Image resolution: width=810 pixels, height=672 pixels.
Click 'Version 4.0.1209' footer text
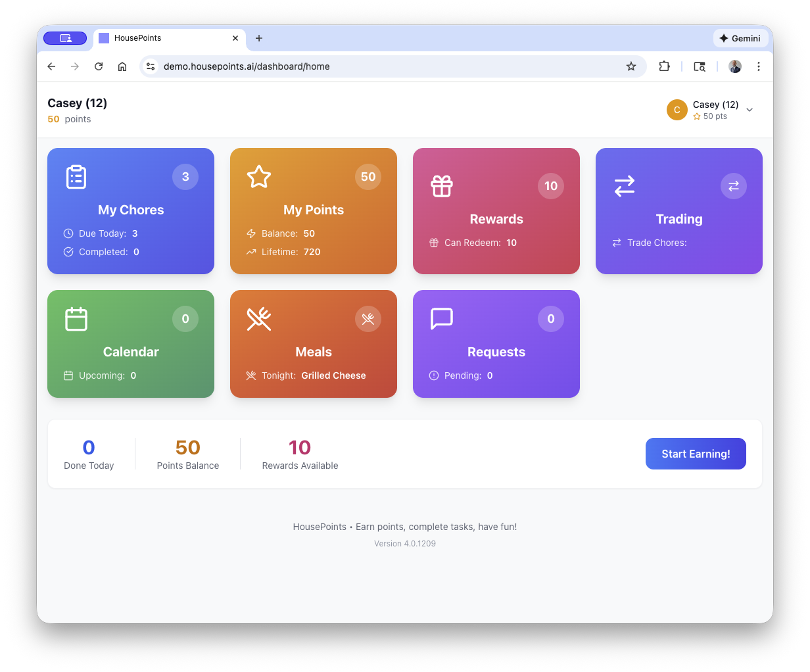point(405,544)
